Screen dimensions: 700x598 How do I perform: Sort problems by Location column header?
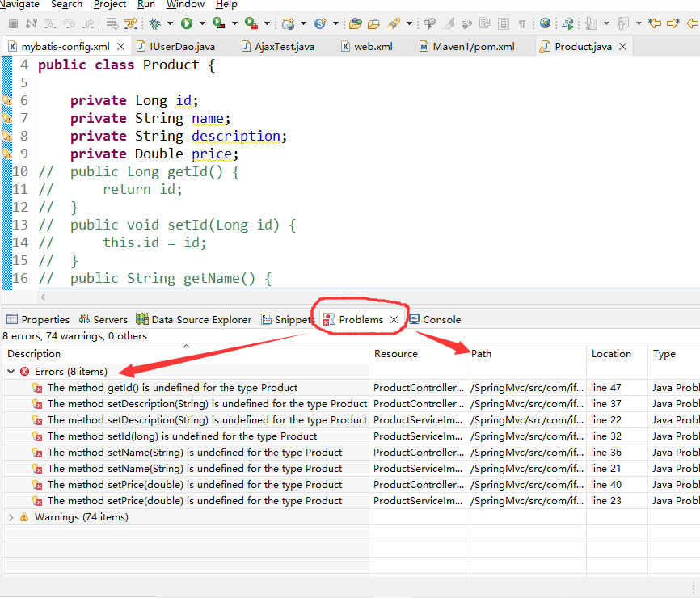[x=618, y=353]
